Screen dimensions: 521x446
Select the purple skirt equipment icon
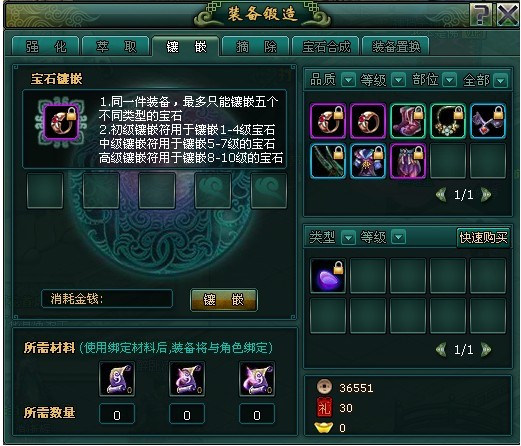click(408, 161)
